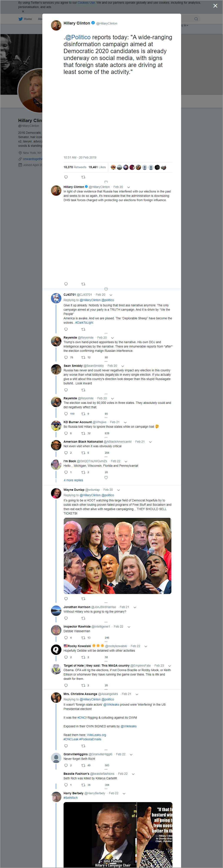Image resolution: width=223 pixels, height=868 pixels.
Task: Click the search magnifier icon in the top bar
Action: 196,19
